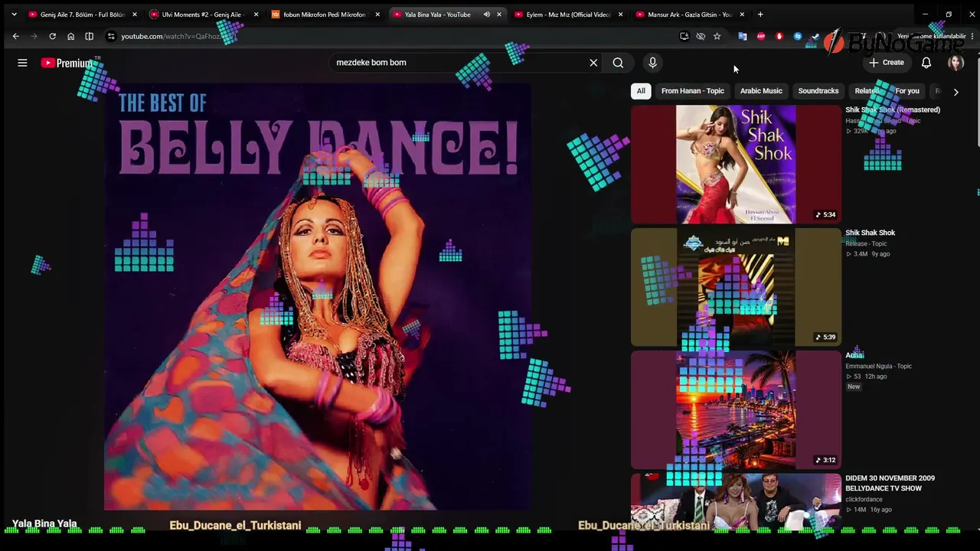Play the 3:12 sunset city thumbnail
Viewport: 980px width, 551px height.
tap(736, 410)
